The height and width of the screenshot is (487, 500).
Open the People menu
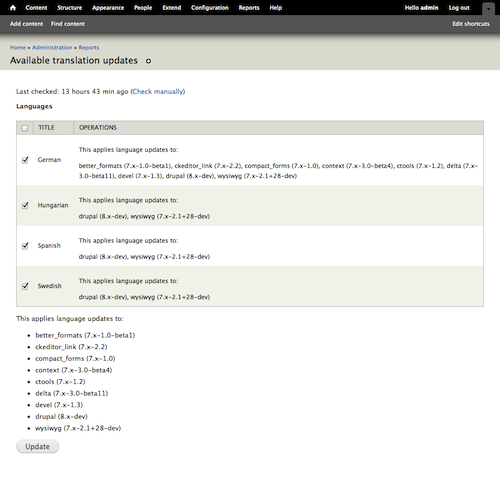coord(143,8)
